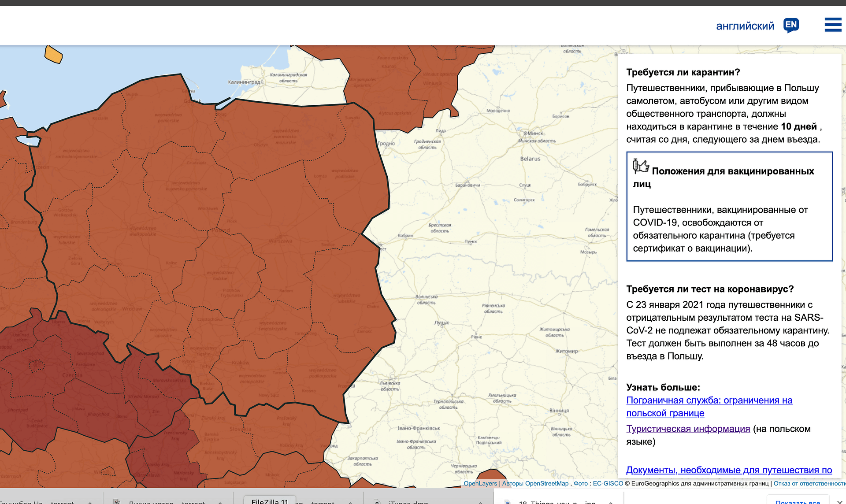Click the OpenLayers attribution link
This screenshot has width=846, height=504.
(x=480, y=483)
